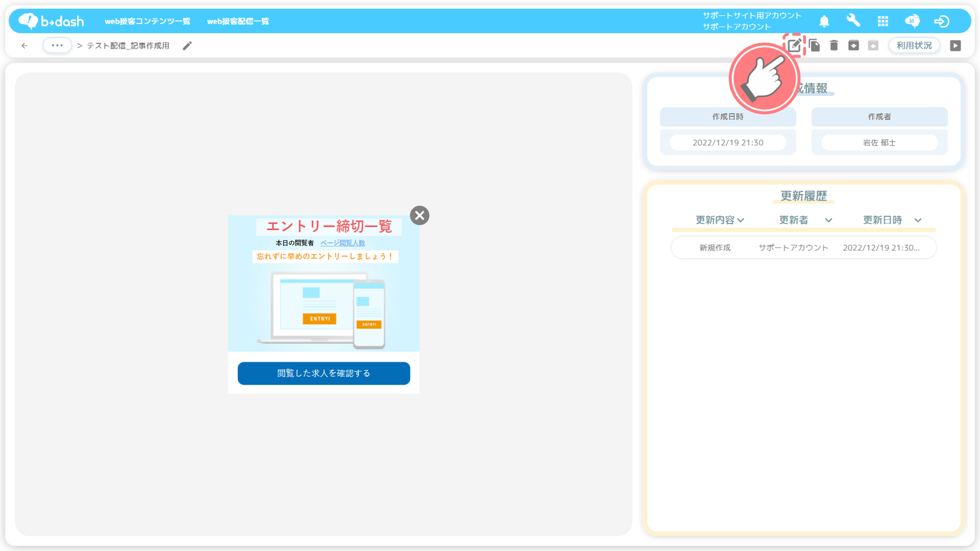Click the pencil to rename テスト配信_記事作成用
Image resolution: width=980 pixels, height=551 pixels.
tap(187, 46)
